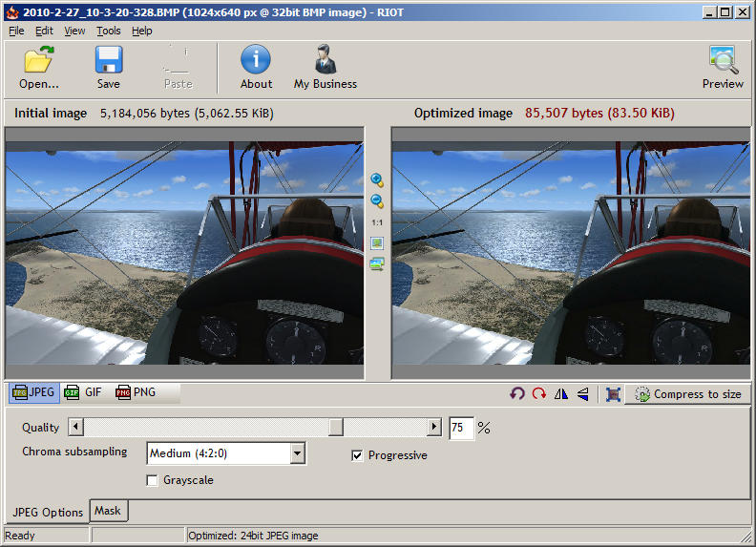Enable the Grayscale checkbox
Image resolution: width=756 pixels, height=547 pixels.
pos(153,480)
